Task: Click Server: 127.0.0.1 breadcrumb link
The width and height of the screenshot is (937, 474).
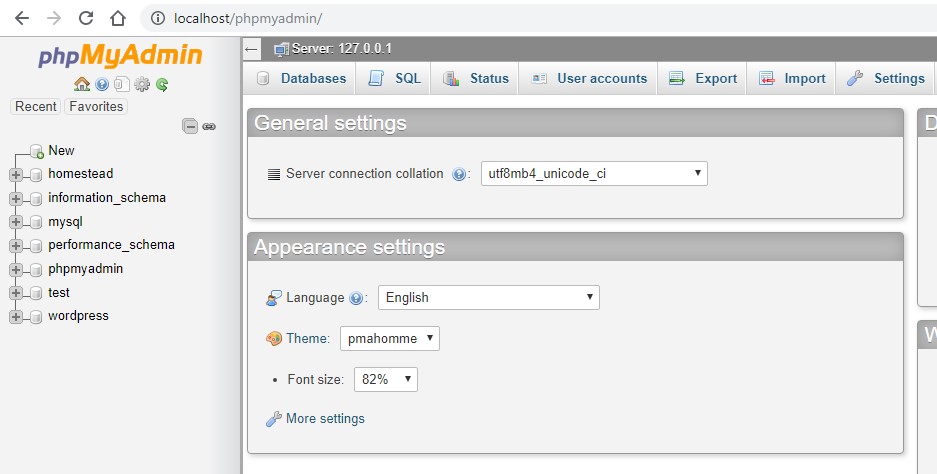Action: (x=341, y=48)
